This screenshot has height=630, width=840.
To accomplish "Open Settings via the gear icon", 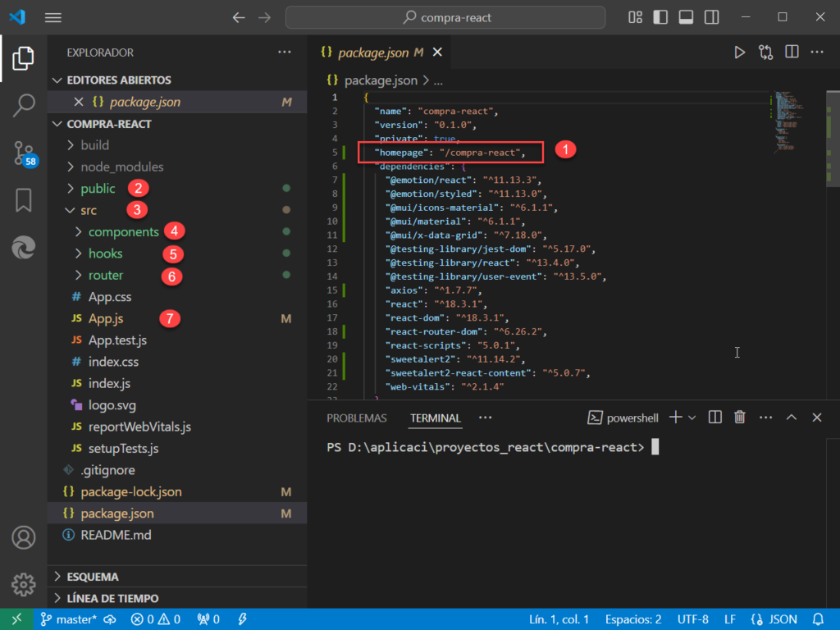I will coord(23,585).
